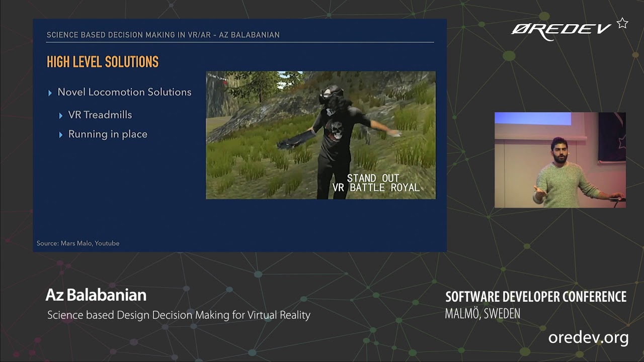This screenshot has height=362, width=644.
Task: Click the speaker name 'Az Balabanian'
Action: pos(96,295)
